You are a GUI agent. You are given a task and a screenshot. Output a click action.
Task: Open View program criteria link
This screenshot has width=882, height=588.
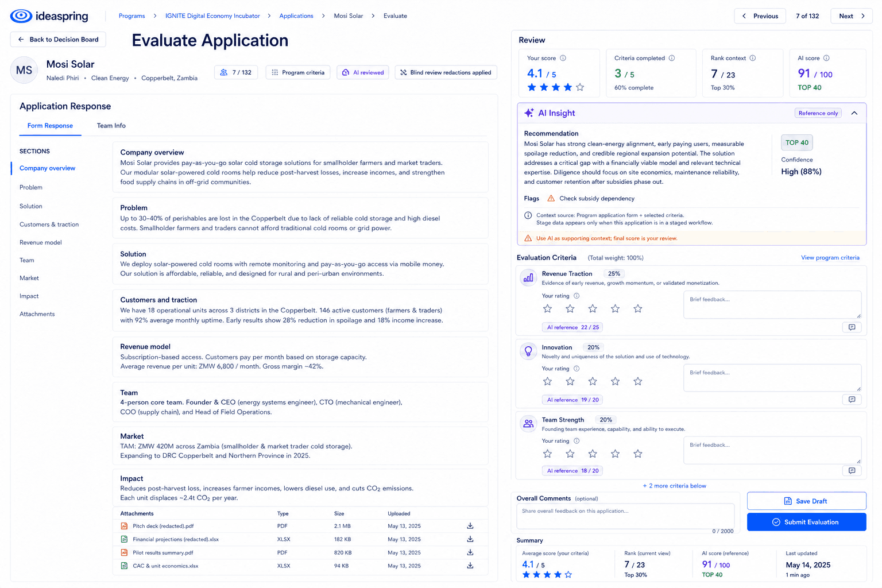pos(830,258)
